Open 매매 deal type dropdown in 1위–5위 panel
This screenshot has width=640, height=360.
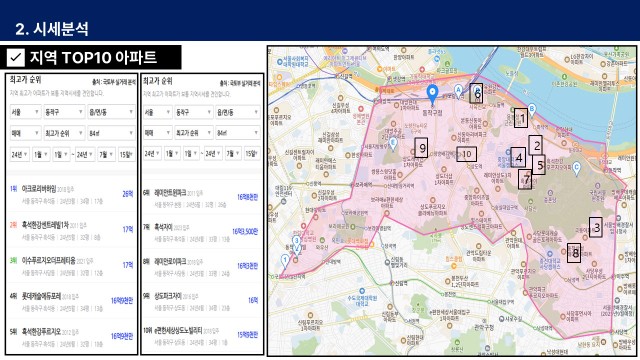25,133
